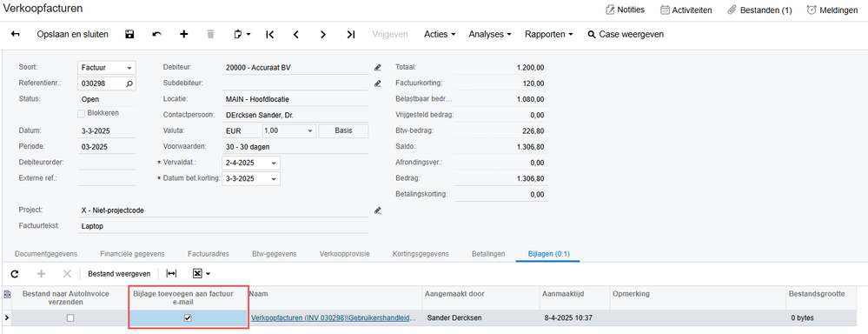
Task: Open the clipboard copy-paste menu
Action: [242, 34]
